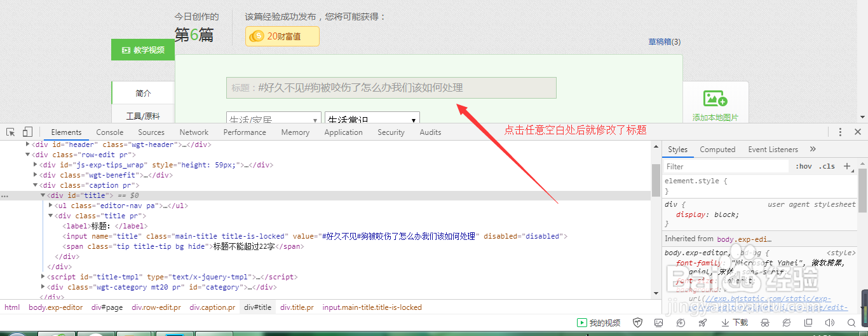868x336 pixels.
Task: Switch to the Console tab
Action: (x=110, y=132)
